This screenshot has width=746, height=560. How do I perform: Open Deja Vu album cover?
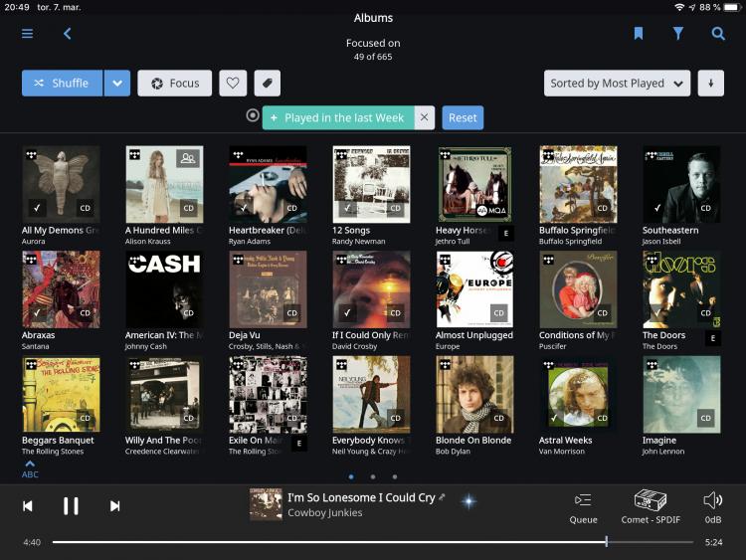268,289
